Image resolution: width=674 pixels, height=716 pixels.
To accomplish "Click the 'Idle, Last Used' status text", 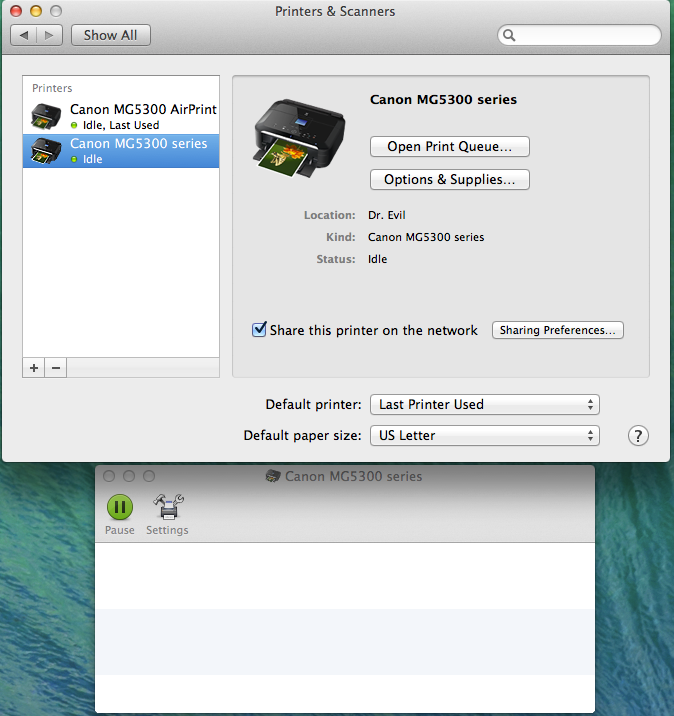I will (x=121, y=125).
